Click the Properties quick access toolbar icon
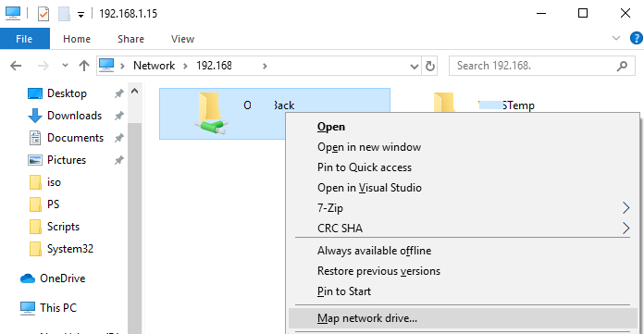 43,14
